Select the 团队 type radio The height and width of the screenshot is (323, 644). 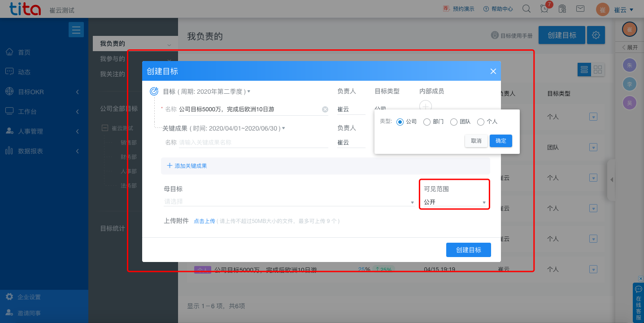(454, 122)
